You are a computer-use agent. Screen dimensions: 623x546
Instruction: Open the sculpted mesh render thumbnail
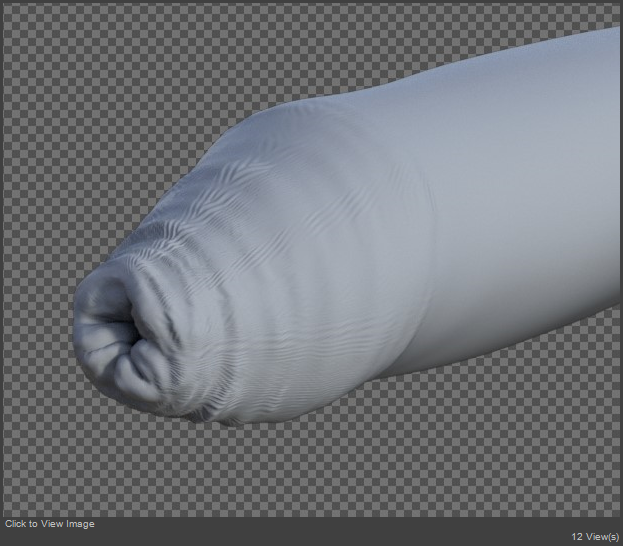click(312, 260)
